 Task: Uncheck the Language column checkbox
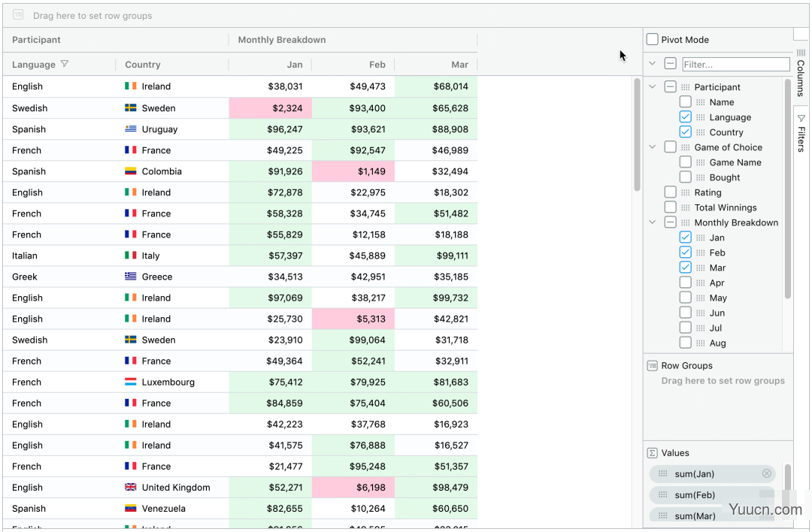point(685,117)
